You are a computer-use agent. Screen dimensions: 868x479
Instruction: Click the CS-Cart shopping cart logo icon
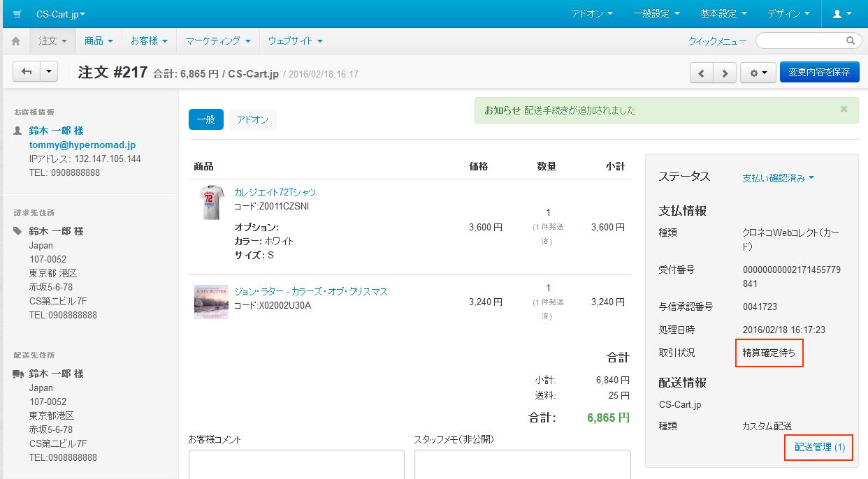tap(15, 14)
